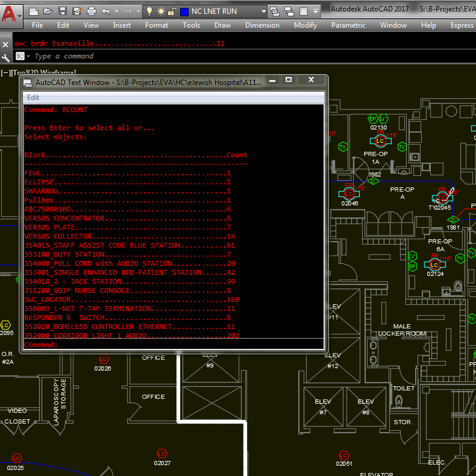Open the customization wrench icon by command line
Viewport: 476px width, 476px height.
[5, 57]
